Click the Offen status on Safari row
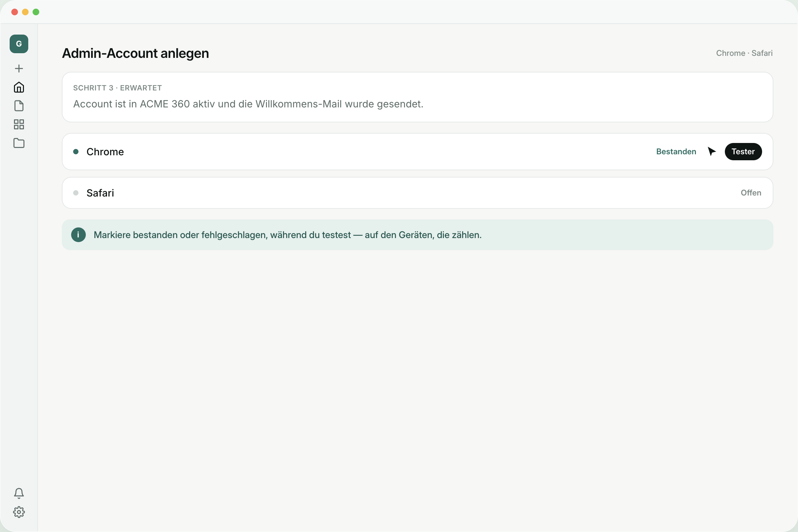Image resolution: width=798 pixels, height=532 pixels. tap(750, 193)
